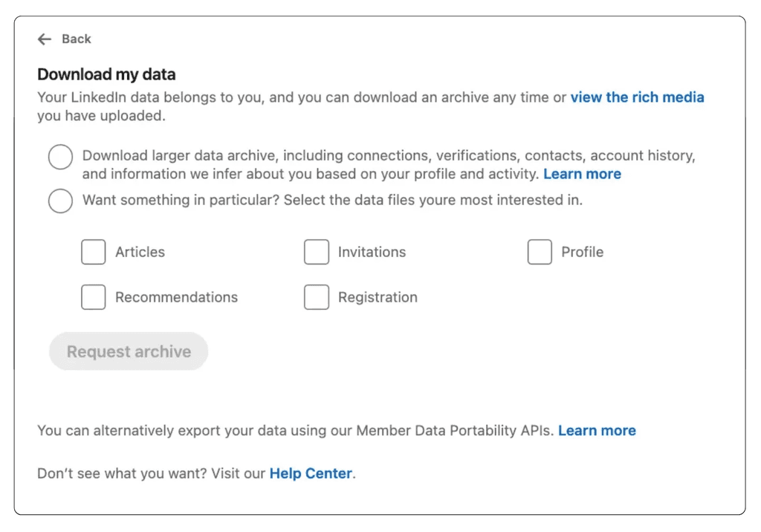Click the Profile label text
The height and width of the screenshot is (532, 761).
coord(583,252)
